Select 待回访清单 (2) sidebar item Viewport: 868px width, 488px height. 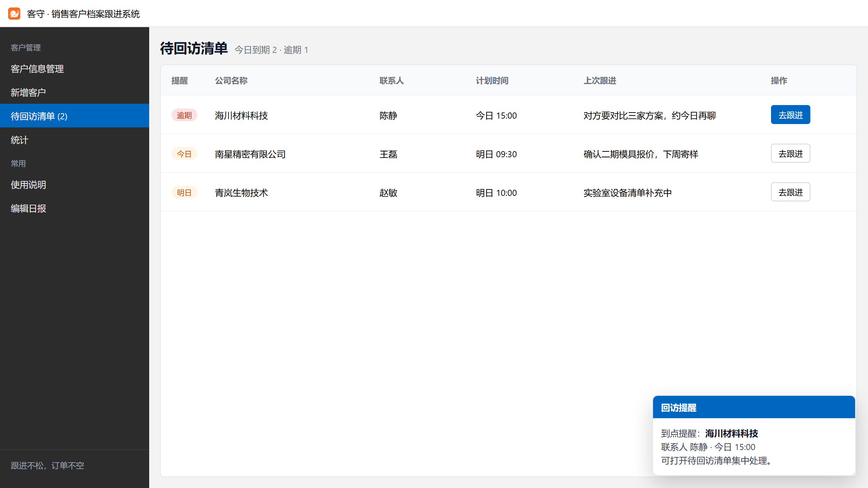(x=75, y=116)
